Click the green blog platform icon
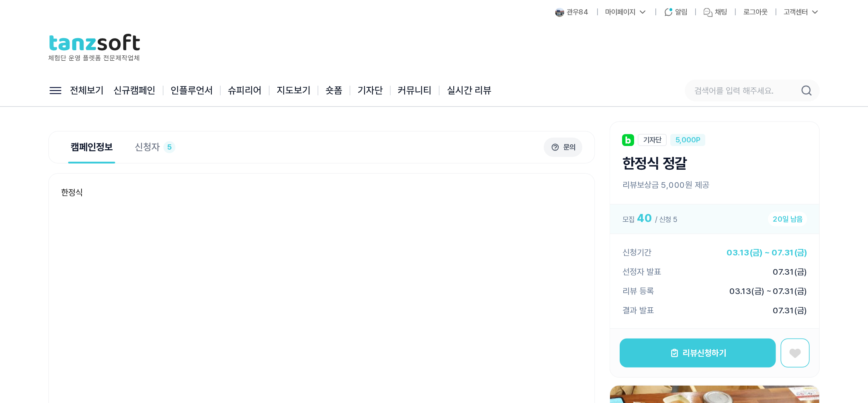This screenshot has height=403, width=868. pyautogui.click(x=628, y=140)
